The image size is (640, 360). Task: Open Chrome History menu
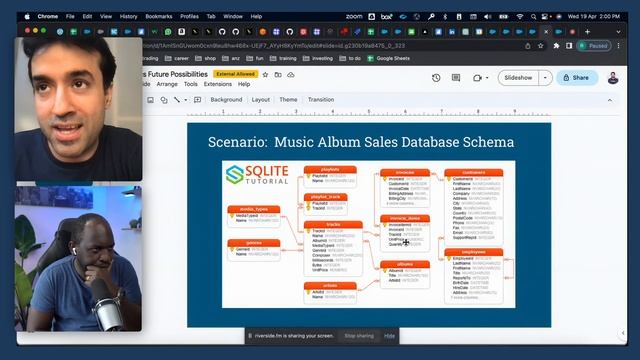(x=129, y=17)
